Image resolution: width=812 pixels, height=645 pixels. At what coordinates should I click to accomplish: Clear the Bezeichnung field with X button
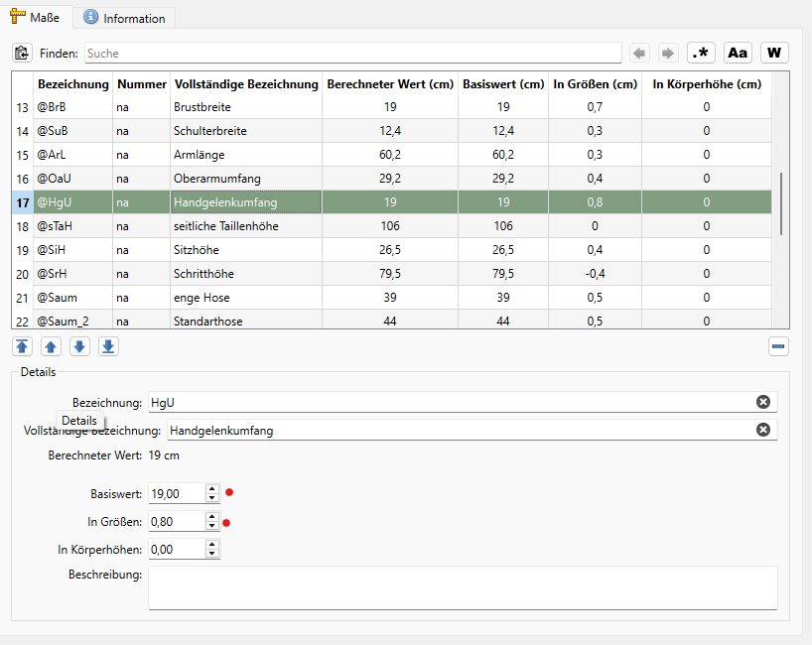coord(763,402)
